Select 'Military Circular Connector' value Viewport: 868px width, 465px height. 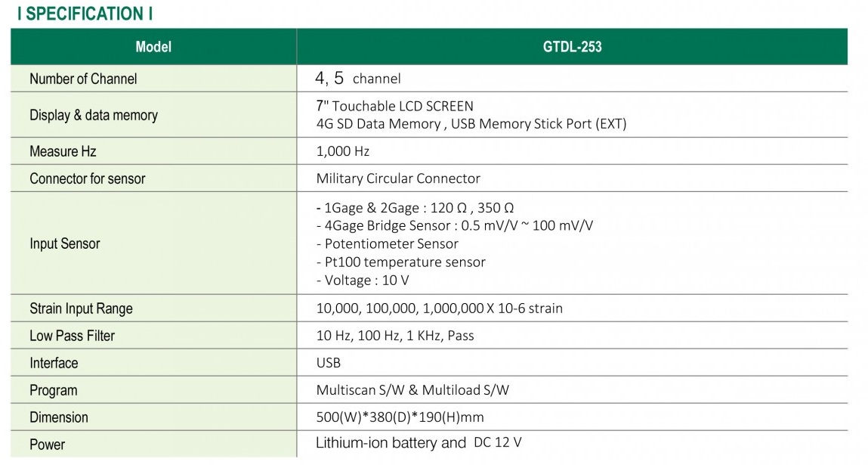point(398,178)
